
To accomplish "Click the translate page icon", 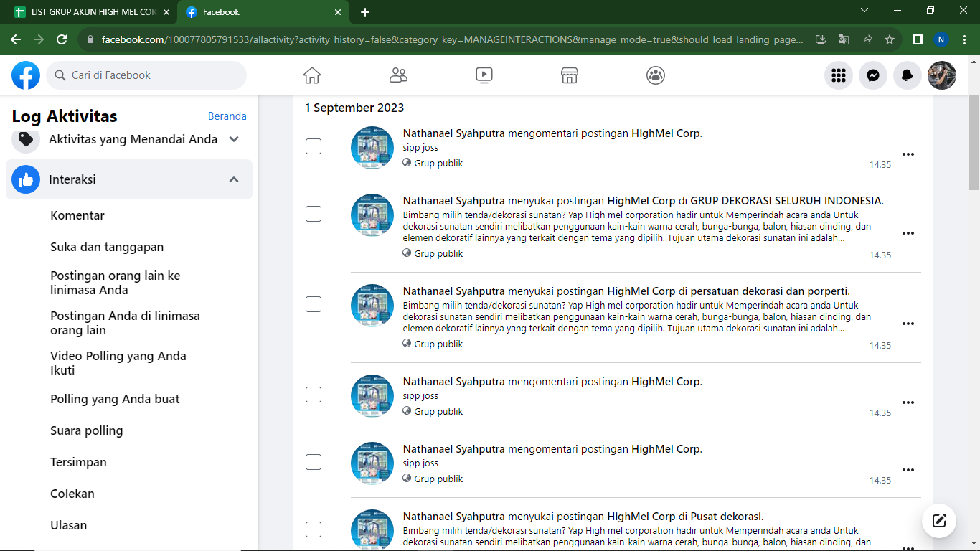I will coord(844,39).
